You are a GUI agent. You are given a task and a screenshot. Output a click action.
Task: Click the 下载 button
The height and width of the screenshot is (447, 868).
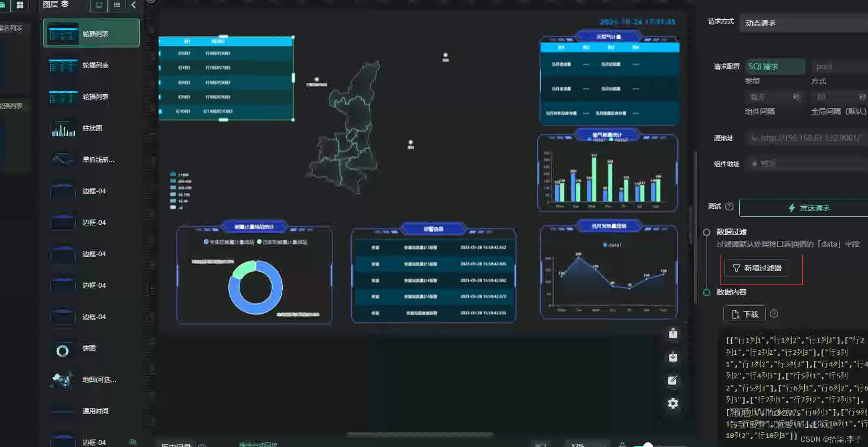click(x=745, y=314)
